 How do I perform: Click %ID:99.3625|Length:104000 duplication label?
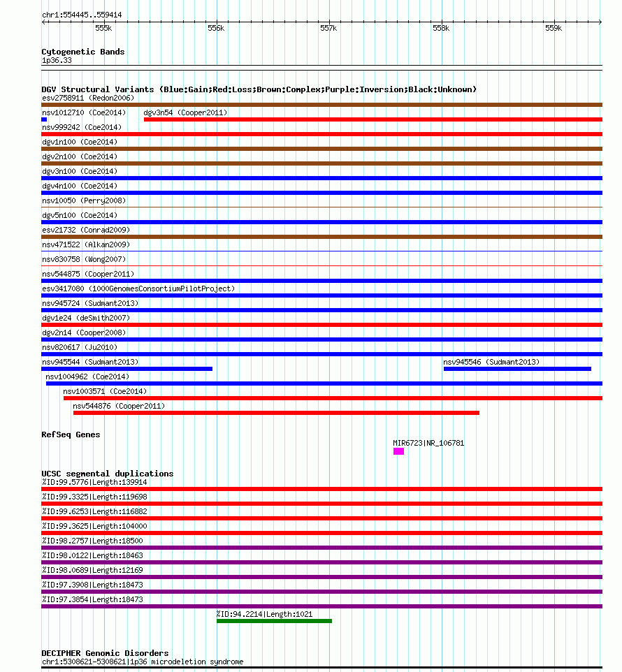[x=95, y=526]
